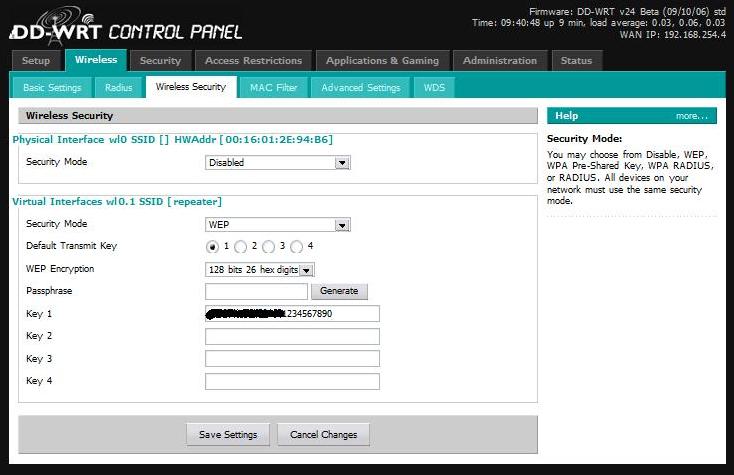734x475 pixels.
Task: Click the Key 3 input field
Action: coord(292,358)
